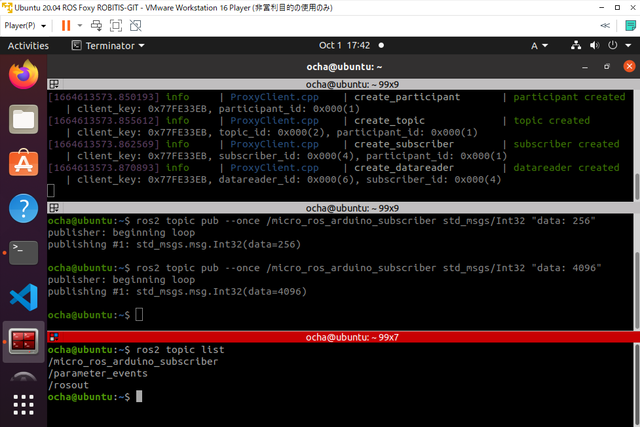Enter VMware full screen mode
This screenshot has width=640, height=427.
pos(116,25)
